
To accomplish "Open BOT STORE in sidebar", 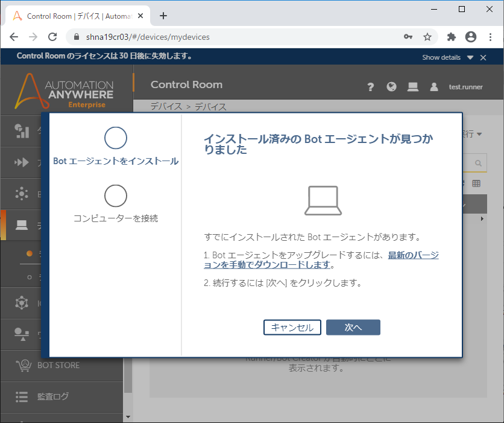I will point(61,366).
